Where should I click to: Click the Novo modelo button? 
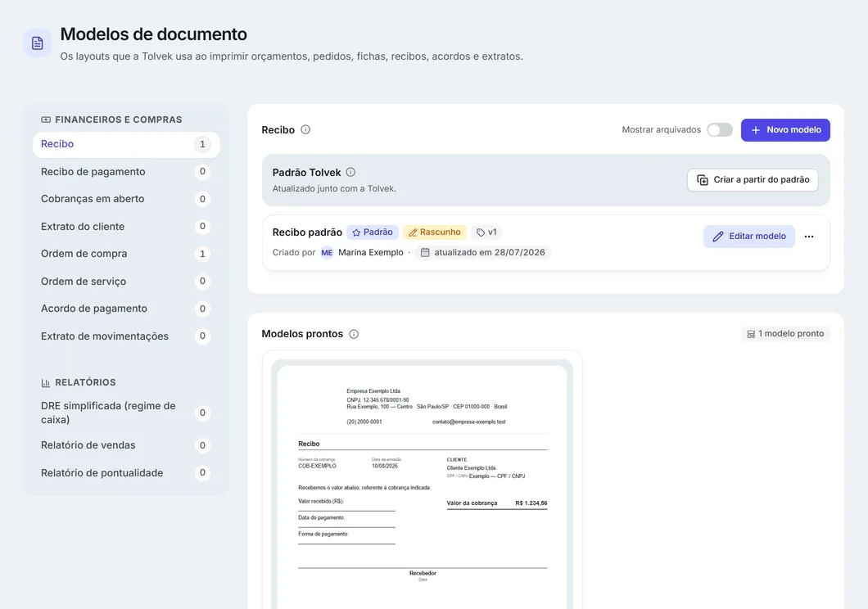[x=785, y=130]
